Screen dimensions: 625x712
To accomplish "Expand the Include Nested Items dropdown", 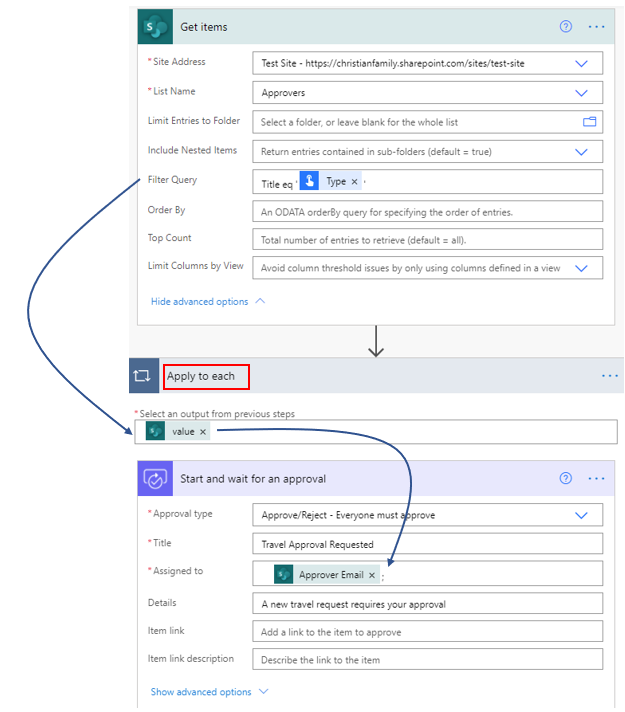I will 581,152.
